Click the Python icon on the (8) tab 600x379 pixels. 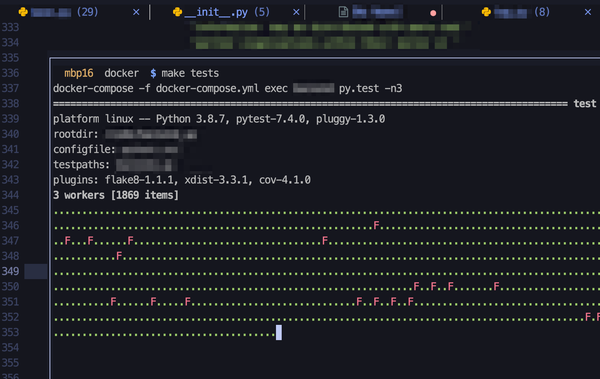pyautogui.click(x=486, y=12)
